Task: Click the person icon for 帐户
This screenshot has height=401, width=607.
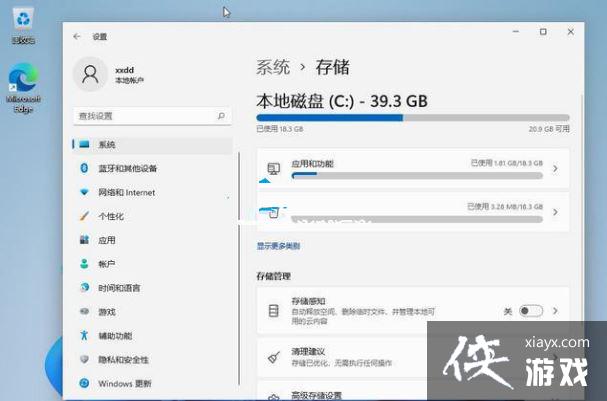Action: tap(84, 264)
